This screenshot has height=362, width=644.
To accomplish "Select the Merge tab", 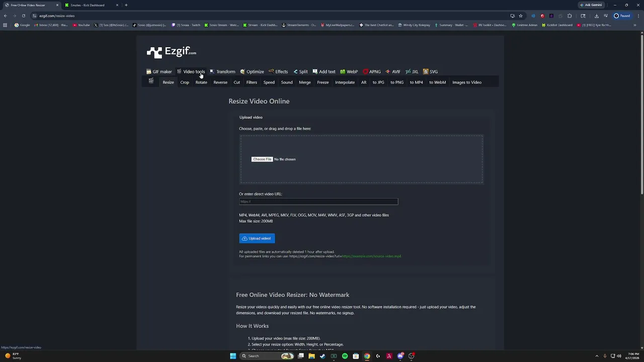I will pyautogui.click(x=305, y=82).
